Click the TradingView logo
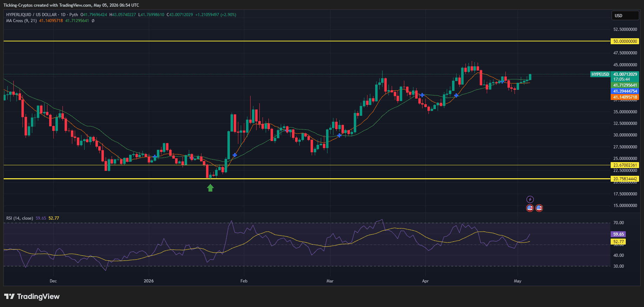 [32, 296]
